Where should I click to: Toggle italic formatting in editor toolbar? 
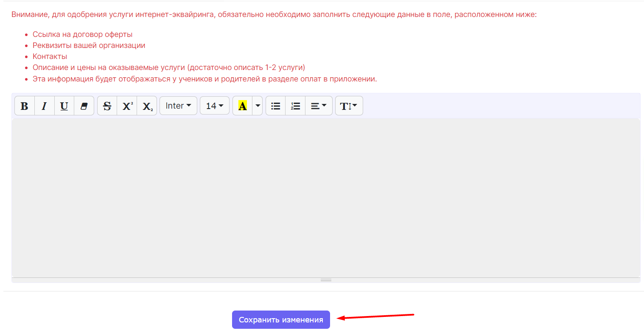(x=44, y=106)
